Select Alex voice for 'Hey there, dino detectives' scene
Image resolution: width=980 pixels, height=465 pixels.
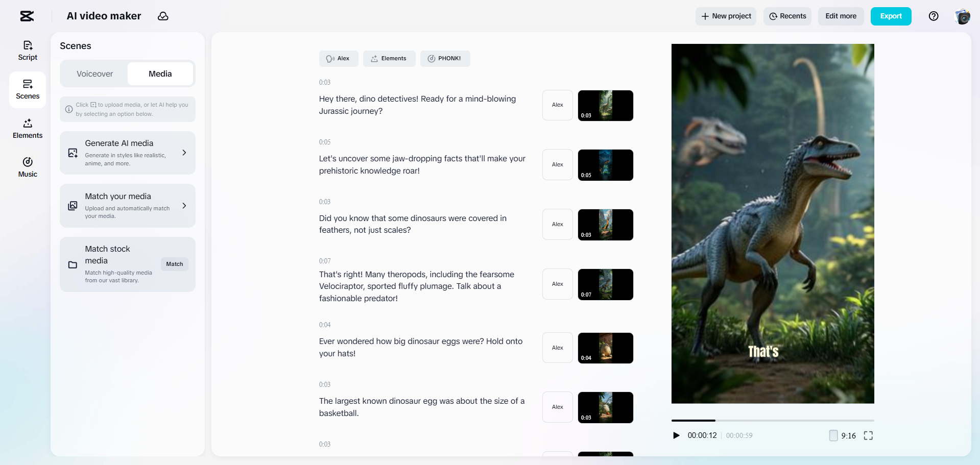(558, 105)
